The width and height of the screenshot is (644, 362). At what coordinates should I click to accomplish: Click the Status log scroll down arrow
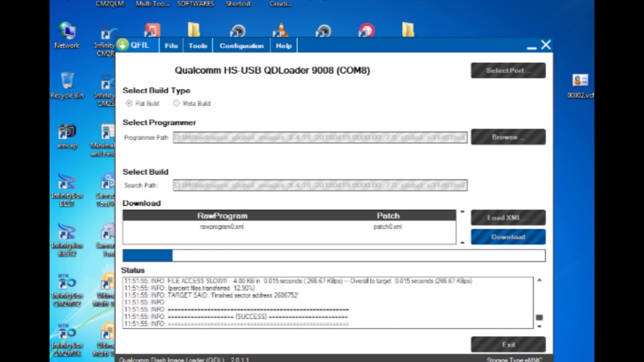click(x=539, y=326)
